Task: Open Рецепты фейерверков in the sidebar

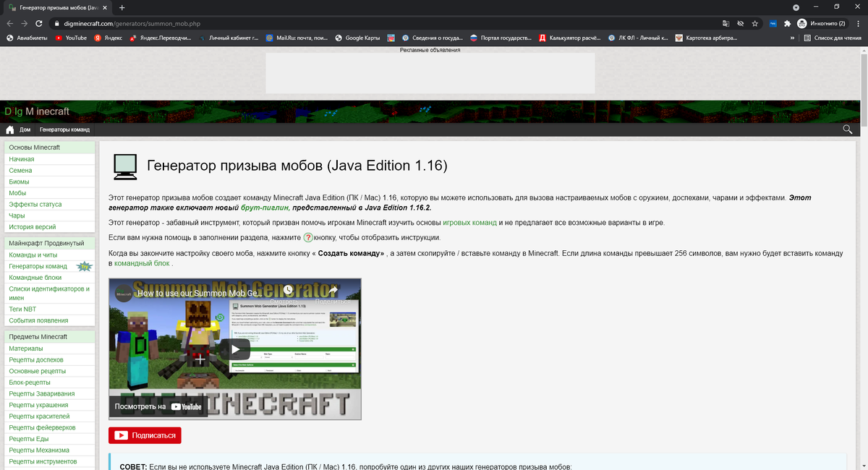Action: [x=43, y=427]
